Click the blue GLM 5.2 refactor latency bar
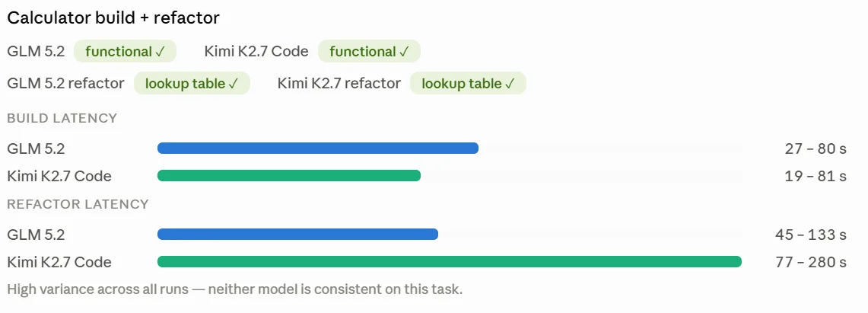 (297, 235)
